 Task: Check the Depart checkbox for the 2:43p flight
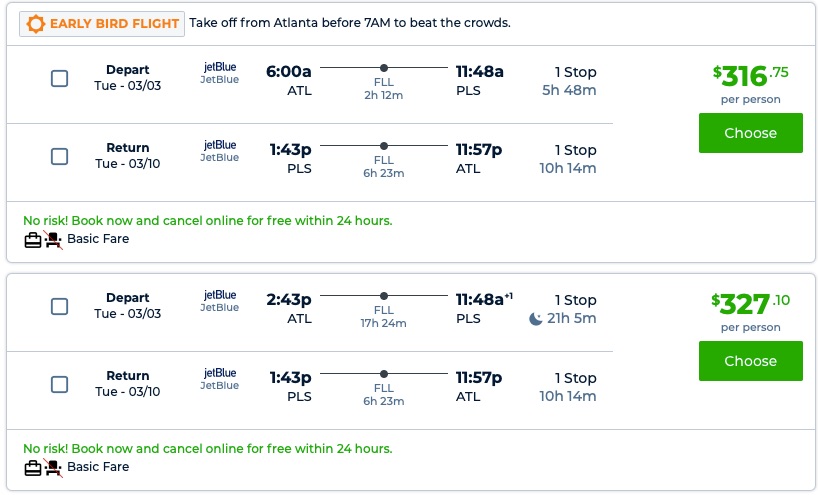point(60,306)
